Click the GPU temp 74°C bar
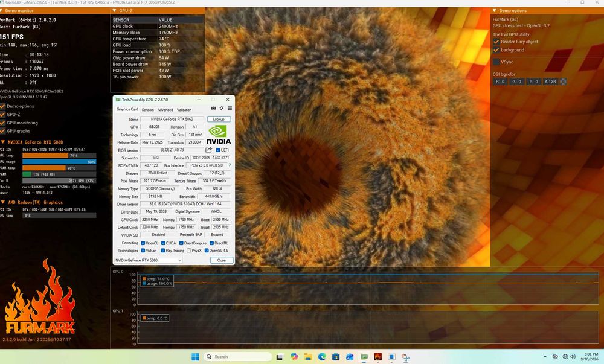 click(x=59, y=156)
